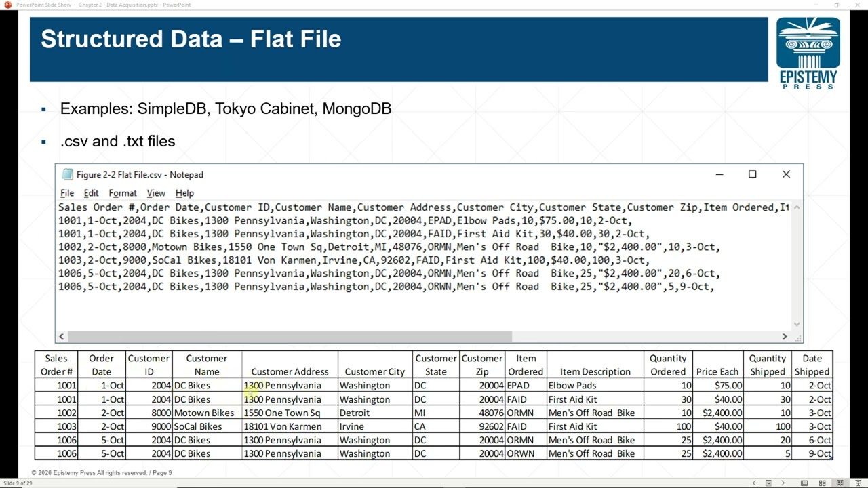Maximize the Notepad window
The image size is (868, 488).
pyautogui.click(x=752, y=174)
